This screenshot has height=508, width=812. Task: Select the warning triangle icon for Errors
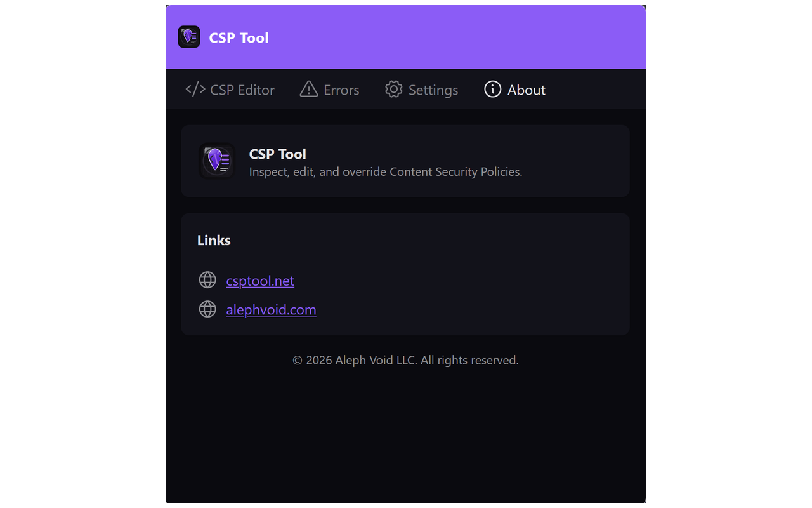[x=308, y=90]
